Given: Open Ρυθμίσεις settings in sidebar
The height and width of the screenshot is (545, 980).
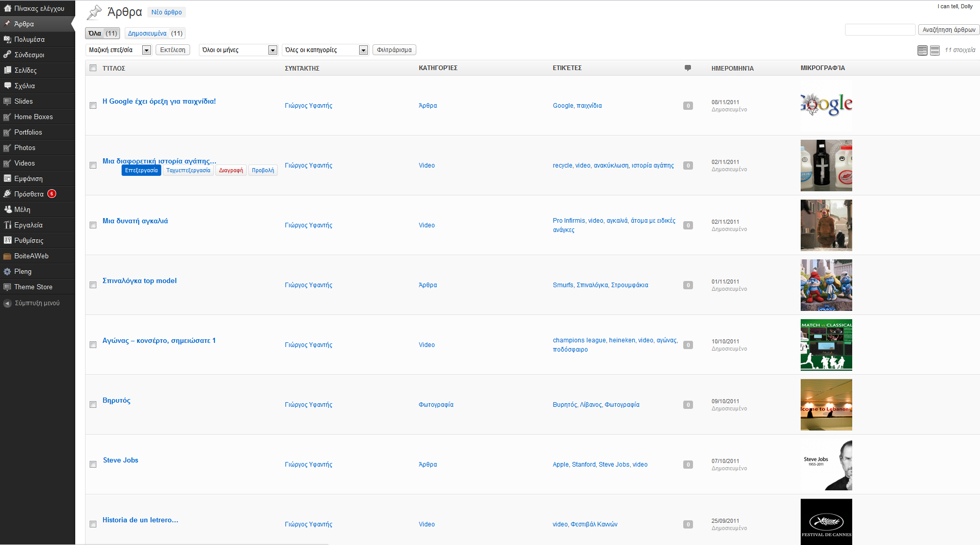Looking at the screenshot, I should (x=28, y=240).
